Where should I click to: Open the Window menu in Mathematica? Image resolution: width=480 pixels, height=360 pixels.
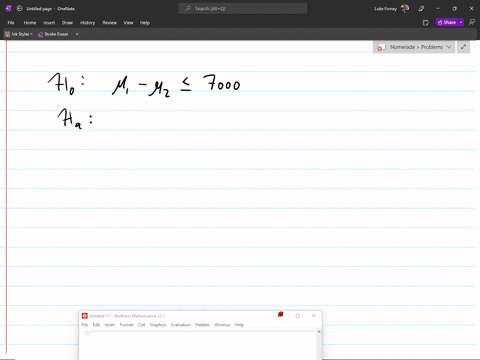(222, 325)
